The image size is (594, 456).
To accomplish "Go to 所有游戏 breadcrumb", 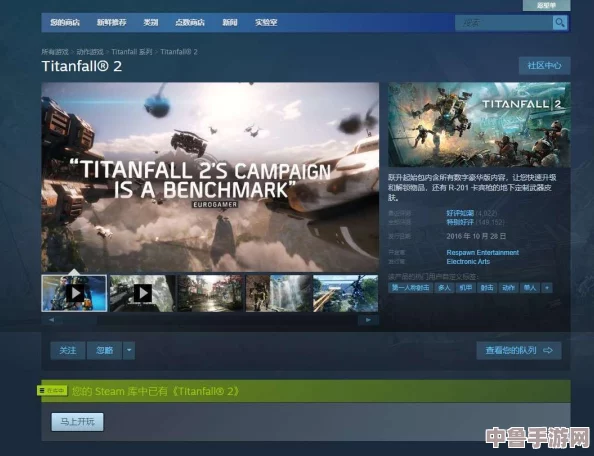I will (55, 52).
